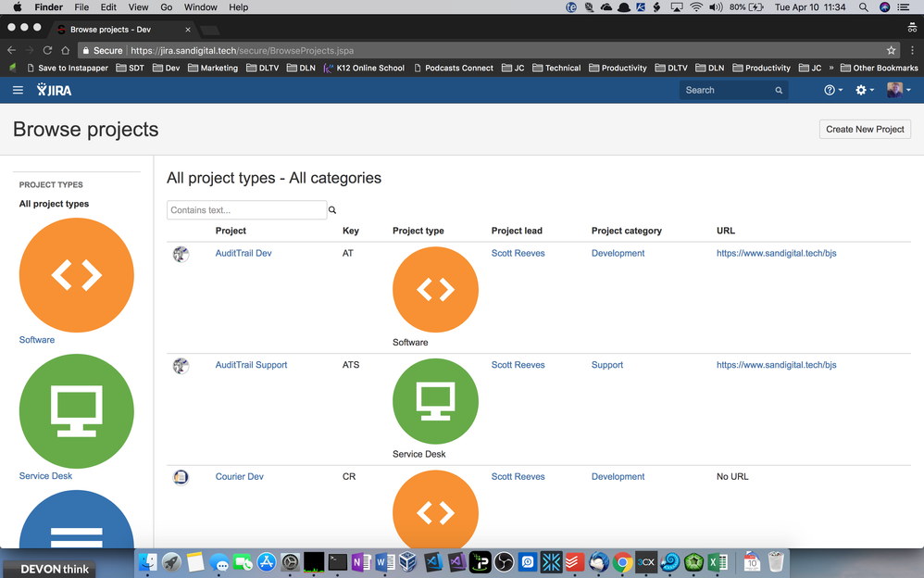
Task: Focus the Contains text filter field
Action: [246, 210]
